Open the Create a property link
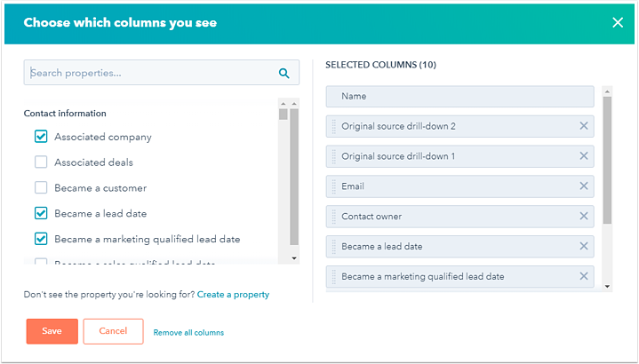Screen dimensions: 639x364 pos(233,294)
